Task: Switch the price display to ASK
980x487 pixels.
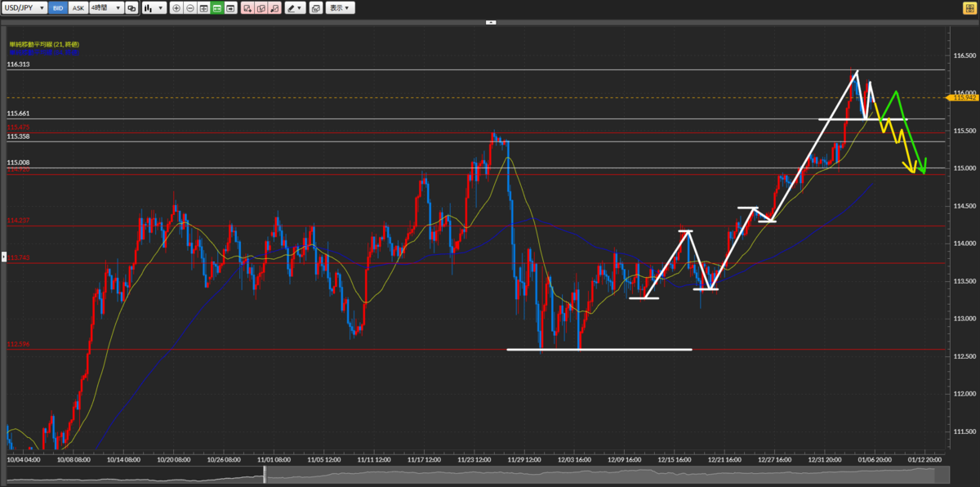Action: 78,7
